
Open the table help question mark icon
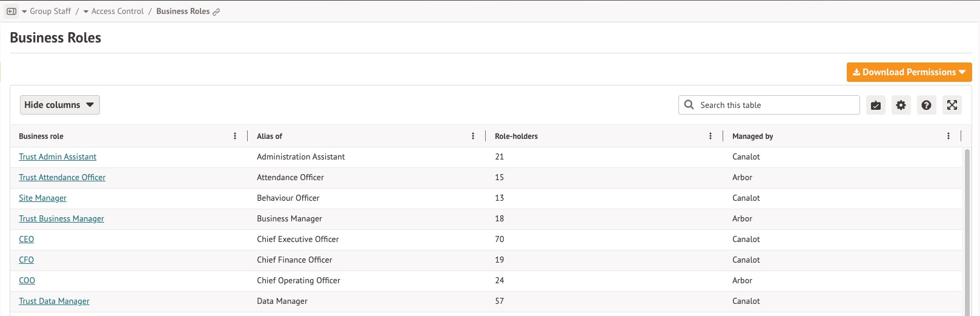tap(926, 105)
